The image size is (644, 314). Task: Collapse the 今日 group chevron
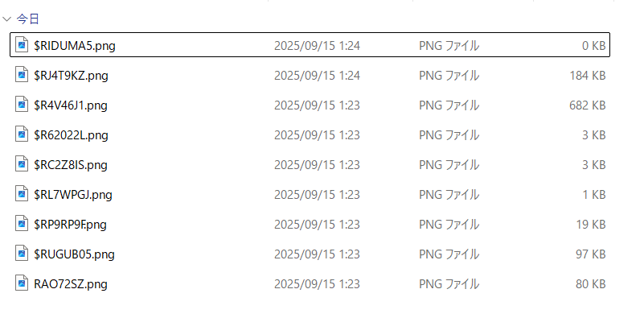click(x=6, y=19)
